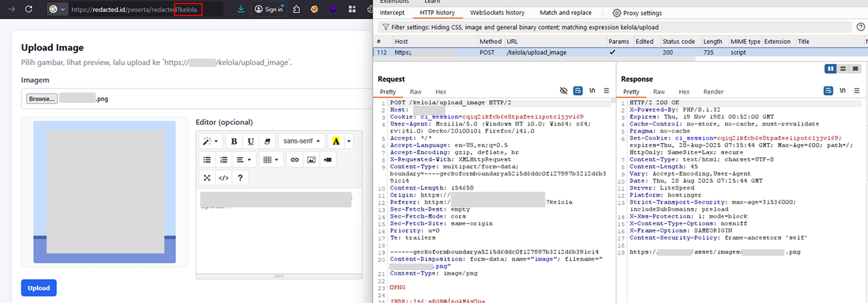Toggle bold formatting in the editor
This screenshot has height=303, width=868.
point(234,142)
